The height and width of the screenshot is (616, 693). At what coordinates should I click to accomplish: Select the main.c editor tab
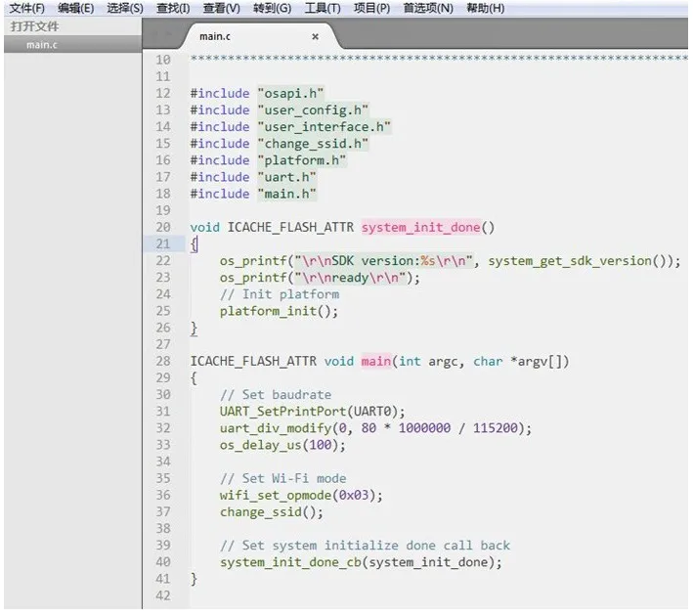(260, 37)
